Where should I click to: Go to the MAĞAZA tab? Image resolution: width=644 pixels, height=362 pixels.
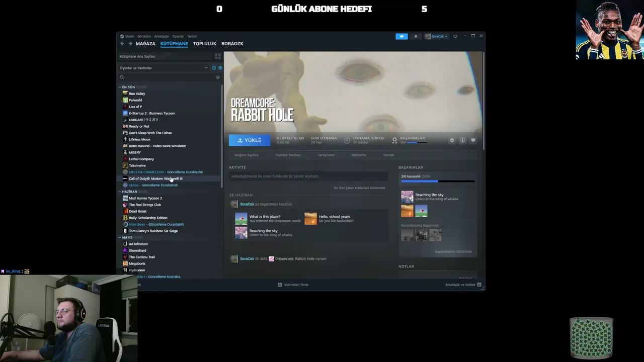145,44
